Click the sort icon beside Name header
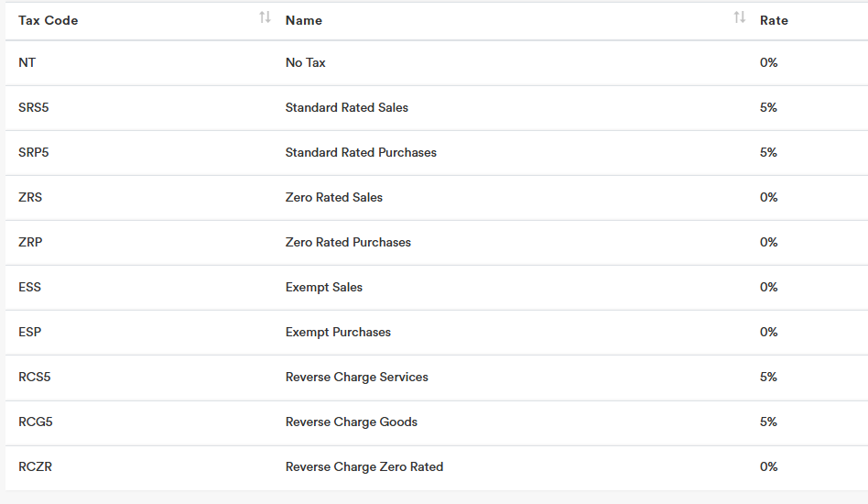868x504 pixels. [740, 17]
